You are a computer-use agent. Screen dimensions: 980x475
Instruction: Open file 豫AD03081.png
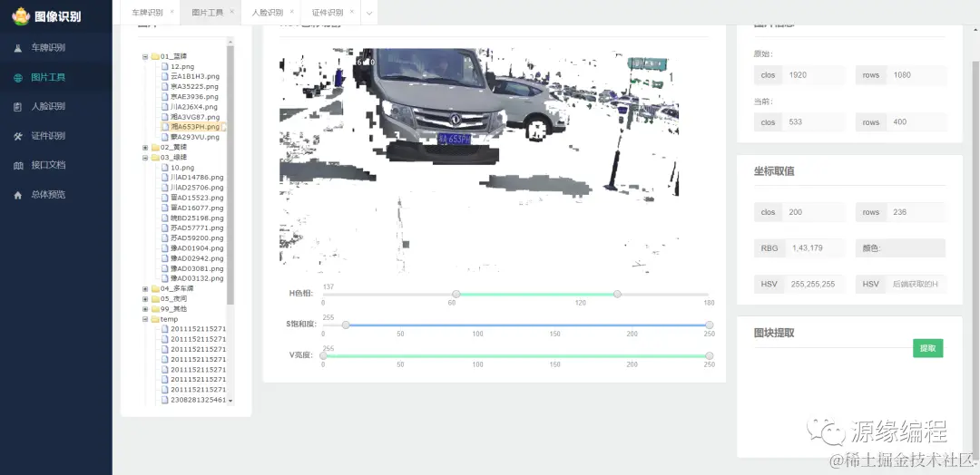[197, 268]
